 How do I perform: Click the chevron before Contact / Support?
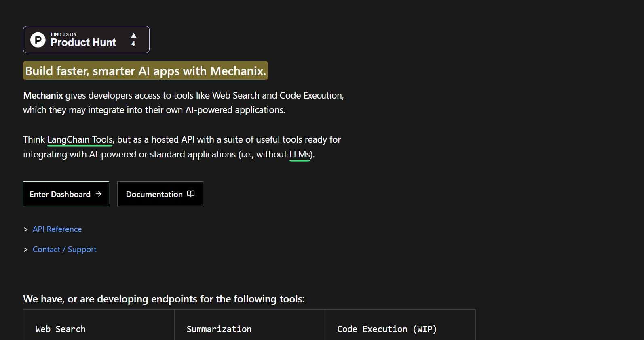click(26, 250)
